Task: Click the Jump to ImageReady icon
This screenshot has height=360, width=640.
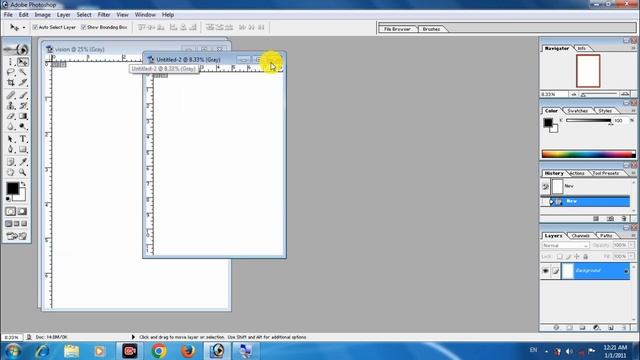Action: 16,236
